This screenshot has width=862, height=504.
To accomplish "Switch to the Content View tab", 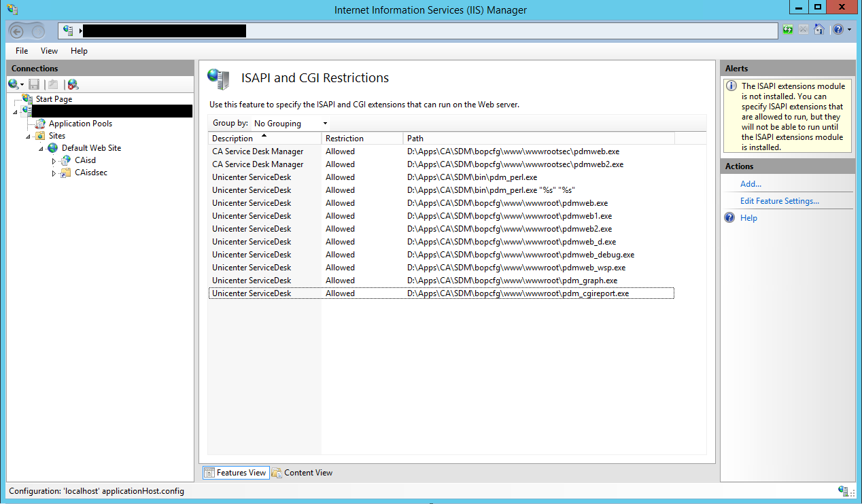I will 303,473.
